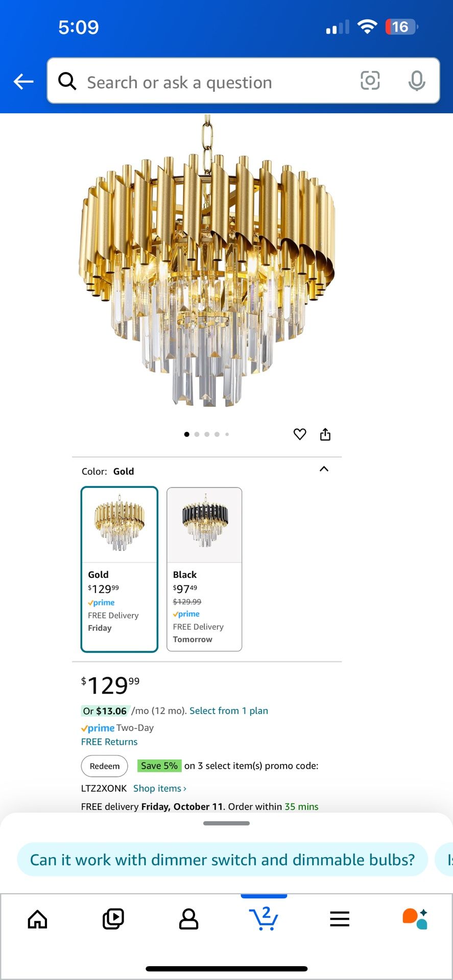Expand Shop items promo link
The image size is (453, 980).
[159, 788]
